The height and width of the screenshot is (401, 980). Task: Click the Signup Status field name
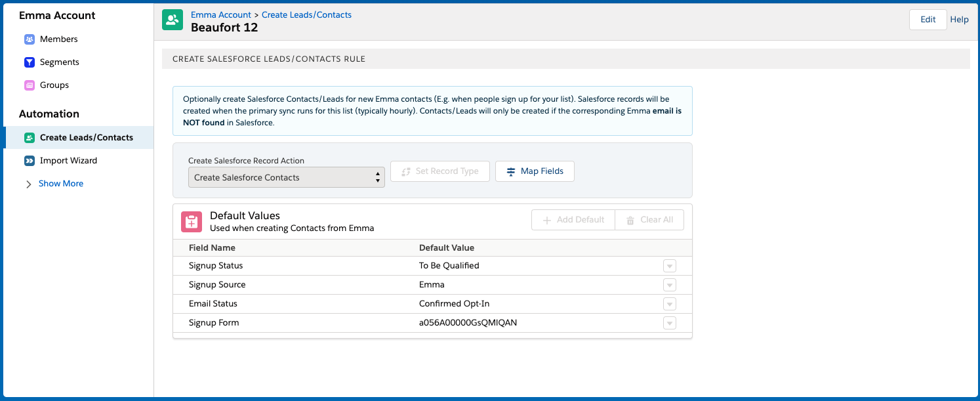pos(216,266)
